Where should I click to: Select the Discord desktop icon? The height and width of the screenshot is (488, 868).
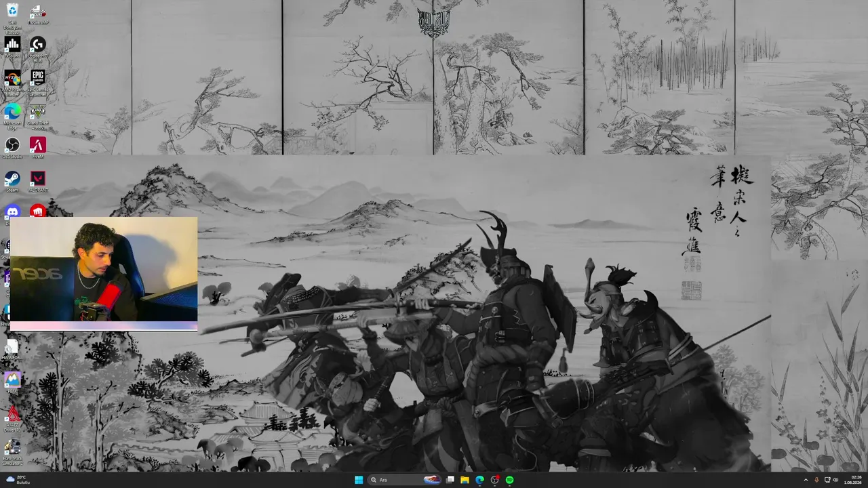pyautogui.click(x=12, y=211)
